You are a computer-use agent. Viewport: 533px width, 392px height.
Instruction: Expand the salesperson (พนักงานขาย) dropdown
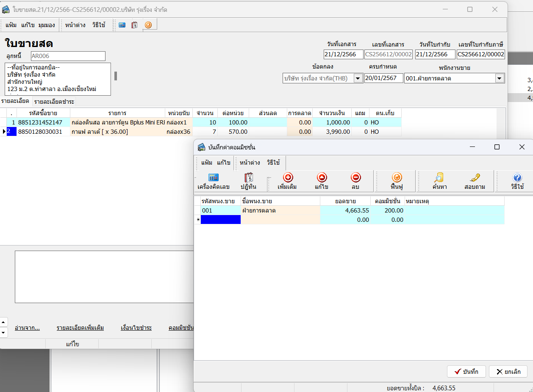[500, 78]
